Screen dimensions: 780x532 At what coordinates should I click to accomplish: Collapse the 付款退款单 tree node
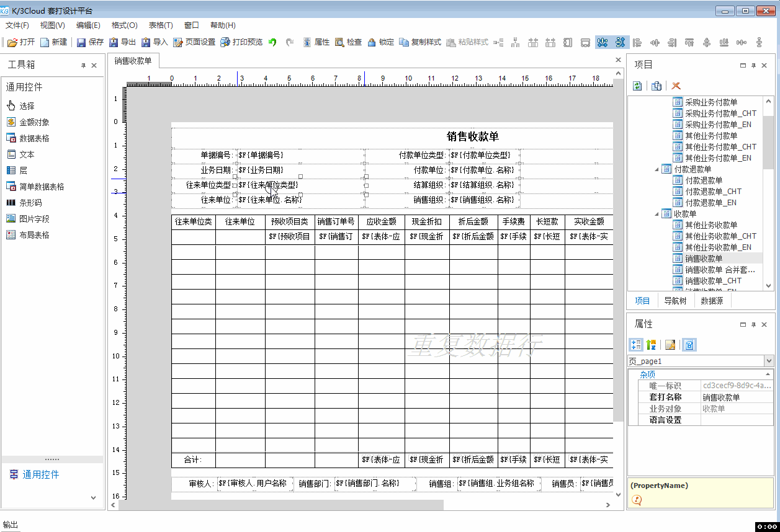click(x=657, y=169)
